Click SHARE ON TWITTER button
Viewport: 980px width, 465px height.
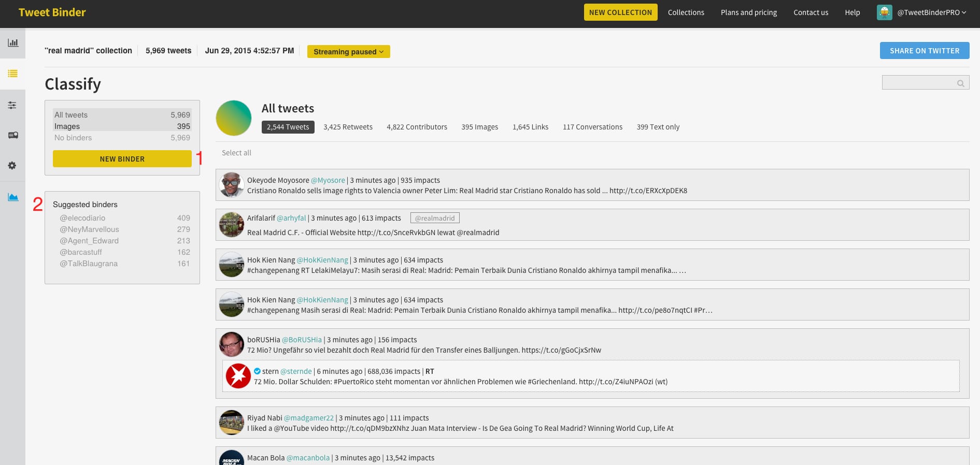(x=925, y=51)
